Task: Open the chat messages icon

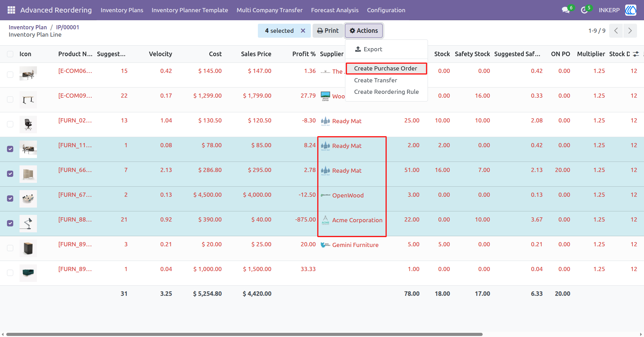Action: coord(566,10)
